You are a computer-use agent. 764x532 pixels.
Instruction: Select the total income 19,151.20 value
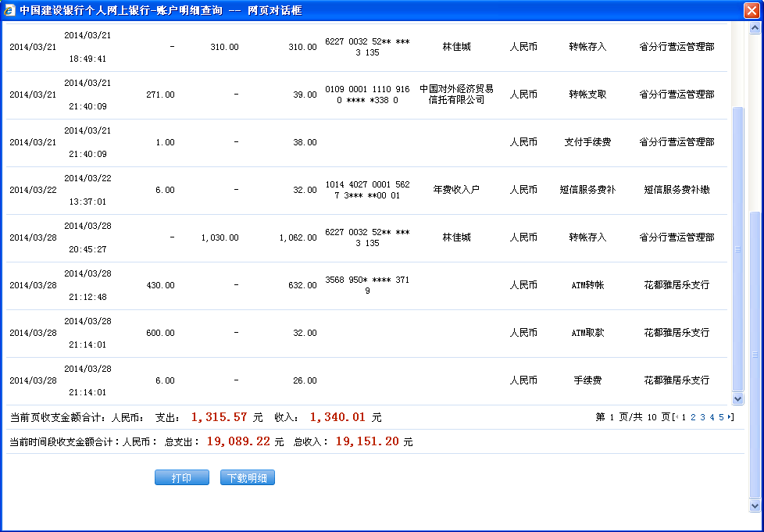(x=367, y=442)
